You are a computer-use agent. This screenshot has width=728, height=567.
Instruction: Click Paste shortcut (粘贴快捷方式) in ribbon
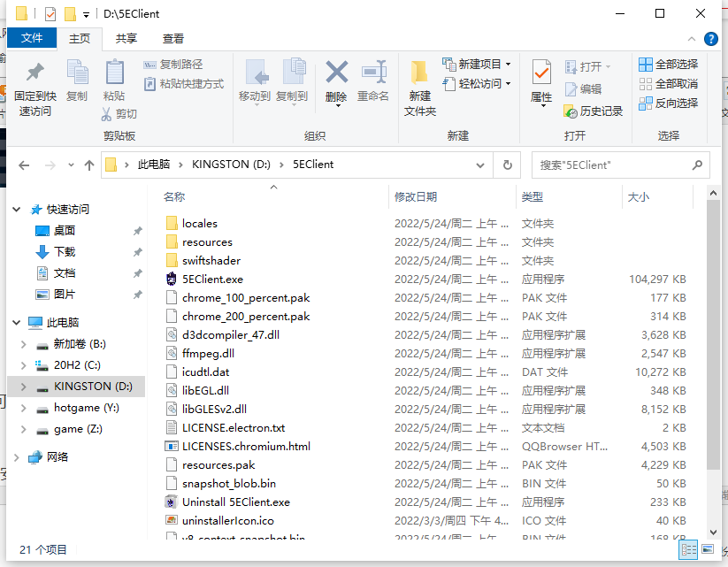(x=184, y=84)
